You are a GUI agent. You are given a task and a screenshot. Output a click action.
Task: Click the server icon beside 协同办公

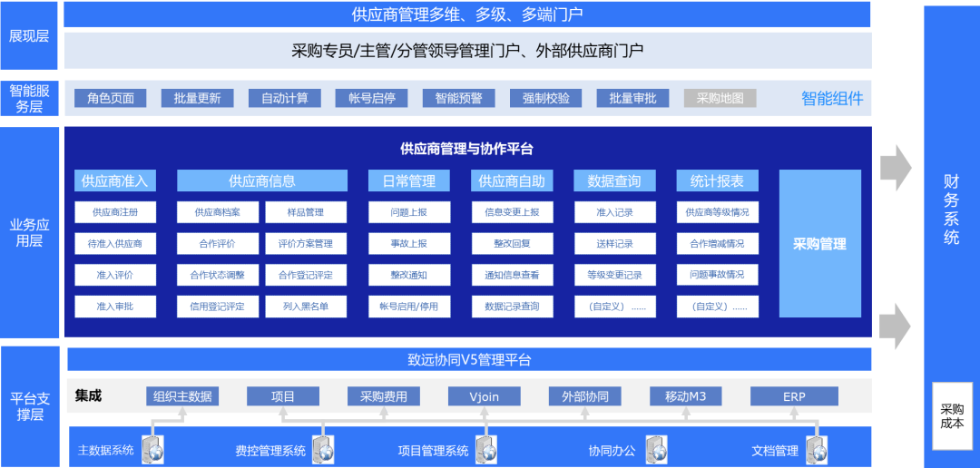click(x=656, y=449)
